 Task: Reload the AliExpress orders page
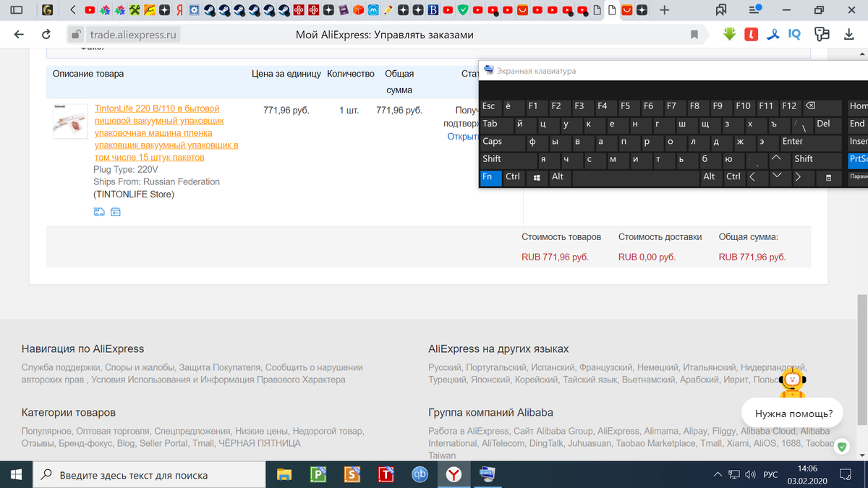point(47,35)
